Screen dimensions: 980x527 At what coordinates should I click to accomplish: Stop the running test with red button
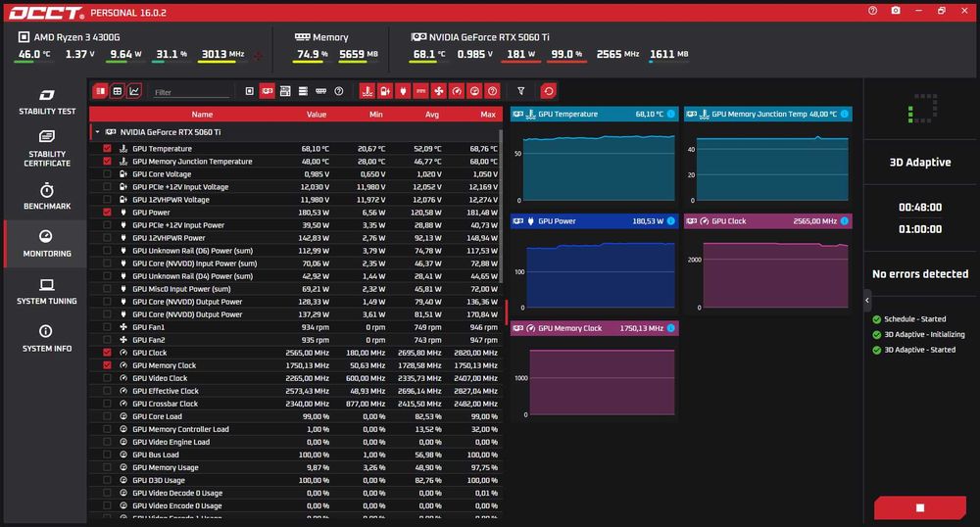tap(919, 507)
